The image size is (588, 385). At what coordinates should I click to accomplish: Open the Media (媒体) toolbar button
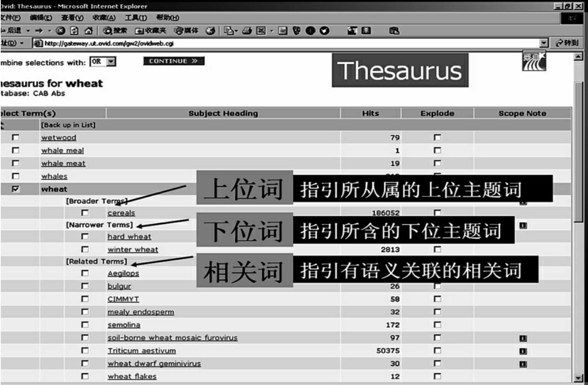coord(186,31)
